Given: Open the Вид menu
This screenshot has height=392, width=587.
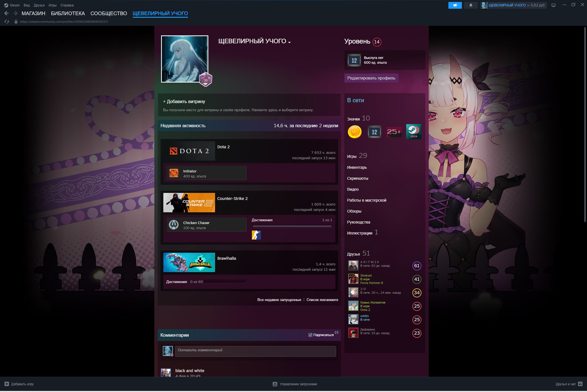Looking at the screenshot, I should (x=27, y=5).
